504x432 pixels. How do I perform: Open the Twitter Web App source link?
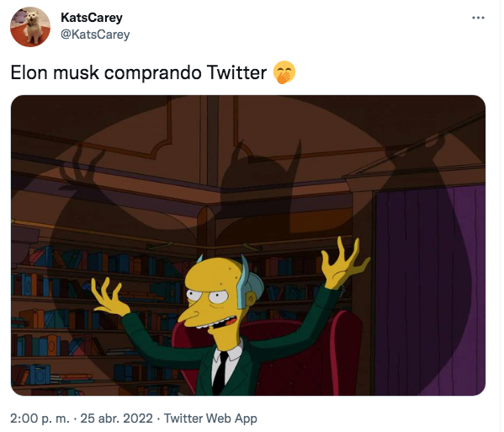[210, 419]
